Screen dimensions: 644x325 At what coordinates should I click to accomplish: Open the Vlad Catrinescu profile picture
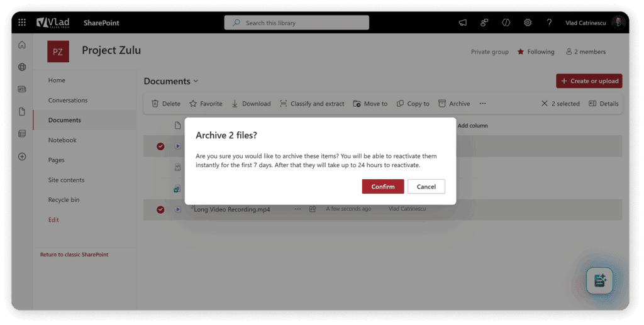[618, 23]
